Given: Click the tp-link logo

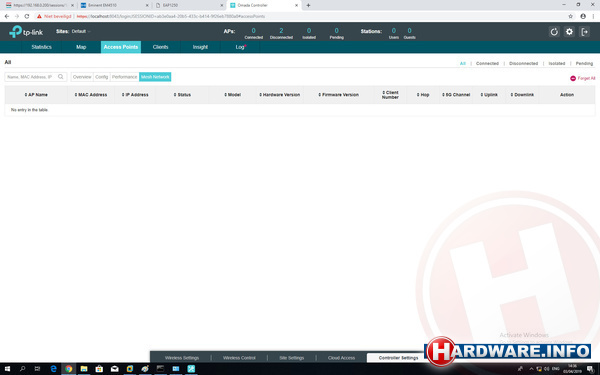Looking at the screenshot, I should (26, 32).
